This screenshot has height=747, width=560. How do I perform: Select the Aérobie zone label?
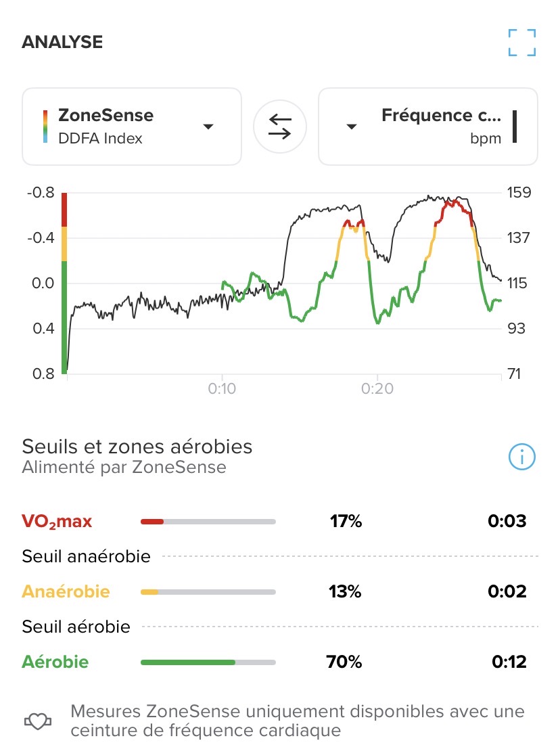coord(55,662)
